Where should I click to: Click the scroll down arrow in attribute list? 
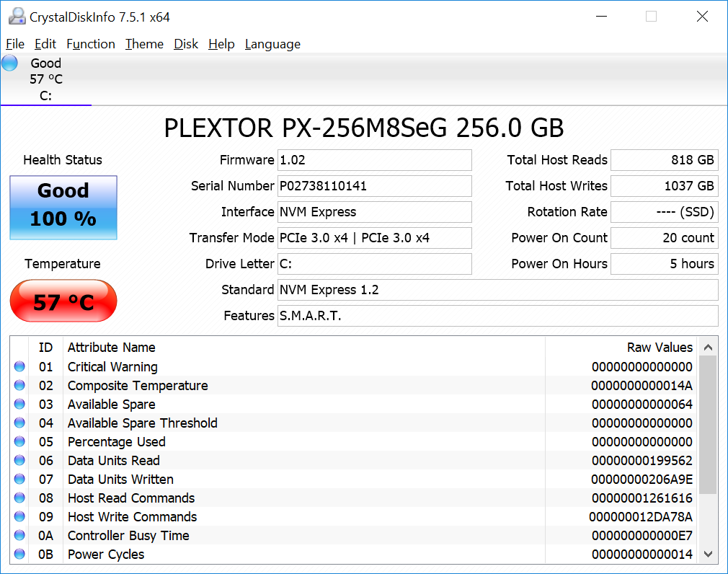pyautogui.click(x=708, y=554)
